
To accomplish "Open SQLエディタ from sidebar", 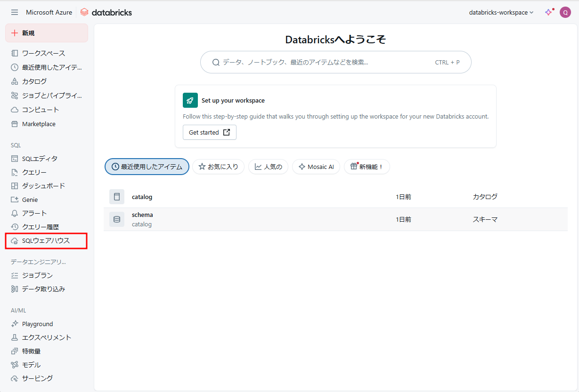I will [40, 159].
